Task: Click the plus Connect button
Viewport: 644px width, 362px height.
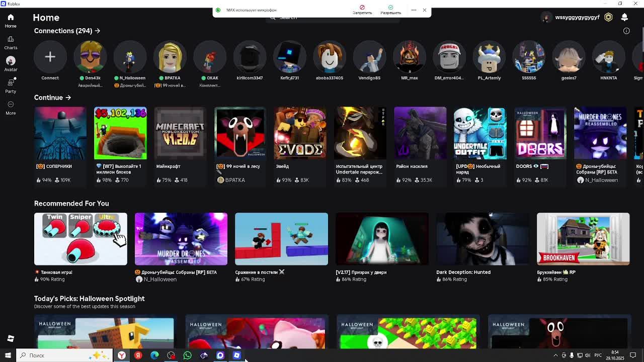Action: click(x=50, y=57)
